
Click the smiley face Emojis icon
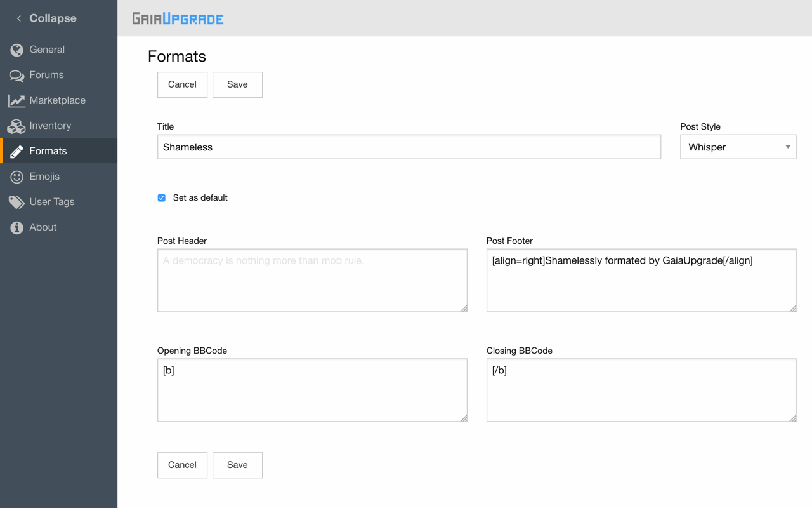pyautogui.click(x=16, y=177)
